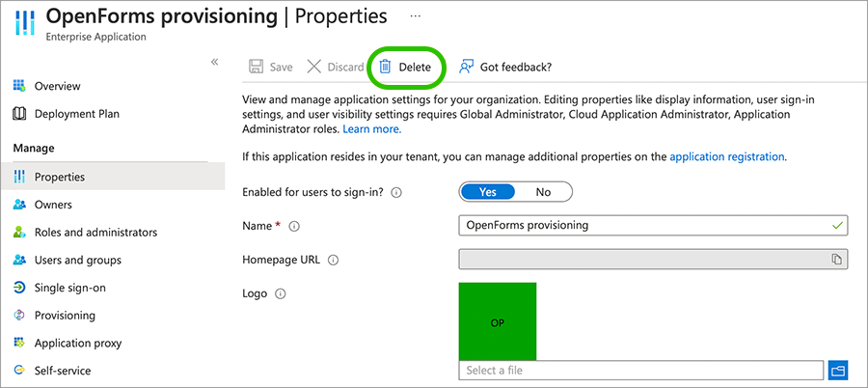Viewport: 868px width, 388px height.
Task: Follow the application registration link
Action: point(727,155)
